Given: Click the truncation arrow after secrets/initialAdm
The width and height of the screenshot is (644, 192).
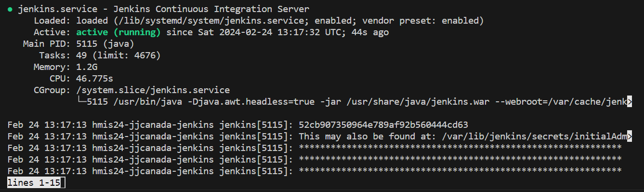Looking at the screenshot, I should pos(629,137).
